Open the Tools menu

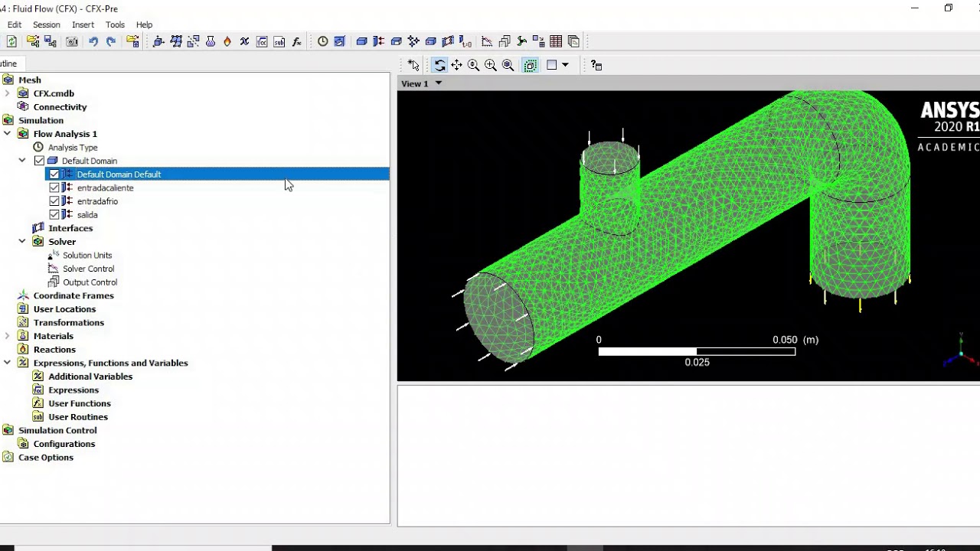[x=115, y=24]
